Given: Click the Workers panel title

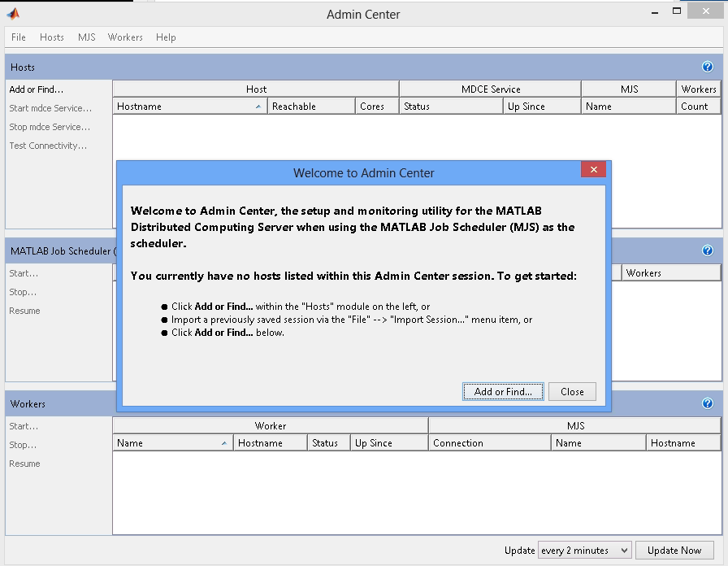Looking at the screenshot, I should tap(28, 404).
